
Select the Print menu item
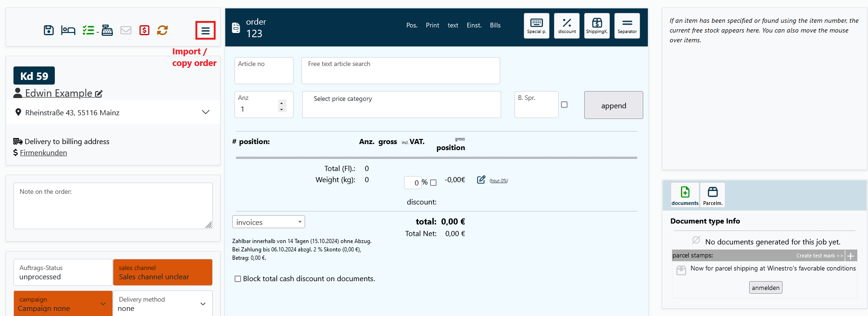tap(432, 26)
